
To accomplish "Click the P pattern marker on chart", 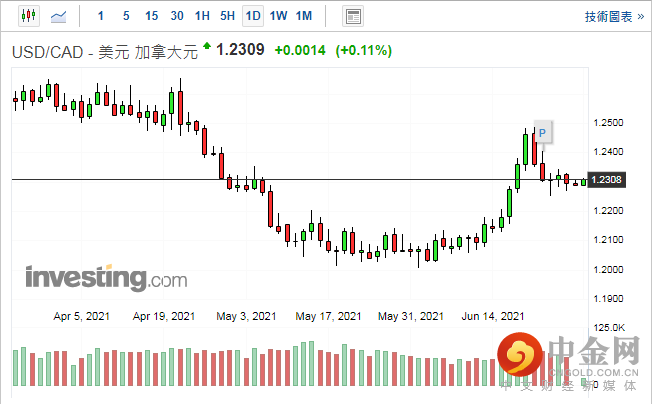I will click(542, 133).
